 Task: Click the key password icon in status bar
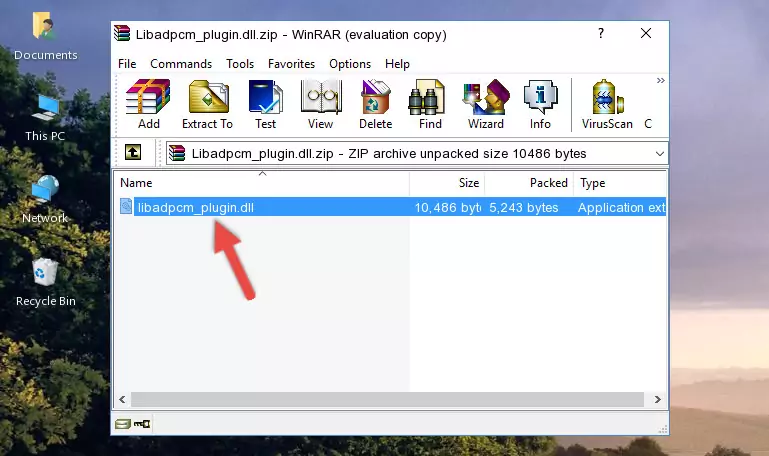click(x=142, y=424)
